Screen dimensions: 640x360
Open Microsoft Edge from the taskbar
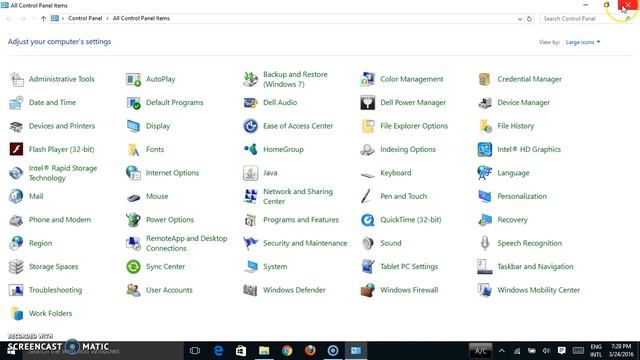[218, 351]
